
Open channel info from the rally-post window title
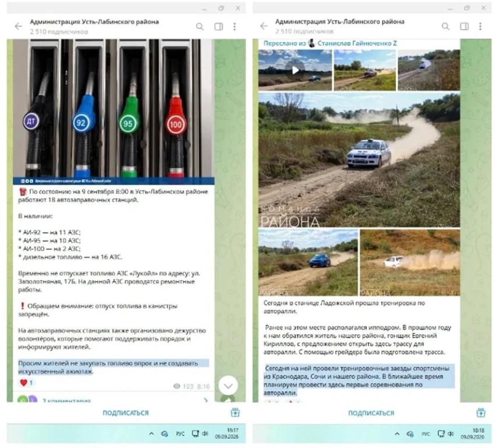click(340, 22)
